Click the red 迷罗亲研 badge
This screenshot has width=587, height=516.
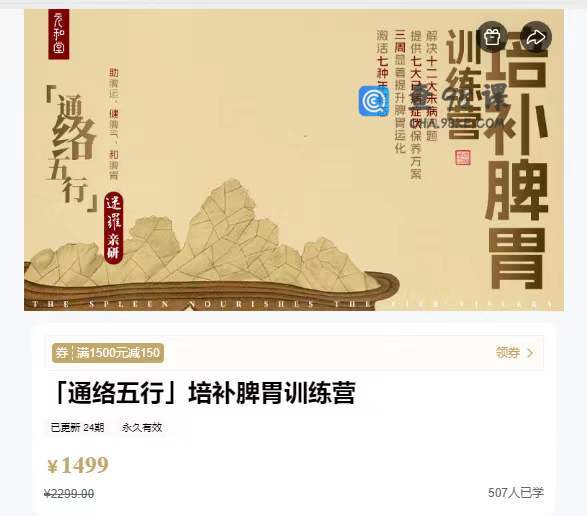pyautogui.click(x=113, y=228)
